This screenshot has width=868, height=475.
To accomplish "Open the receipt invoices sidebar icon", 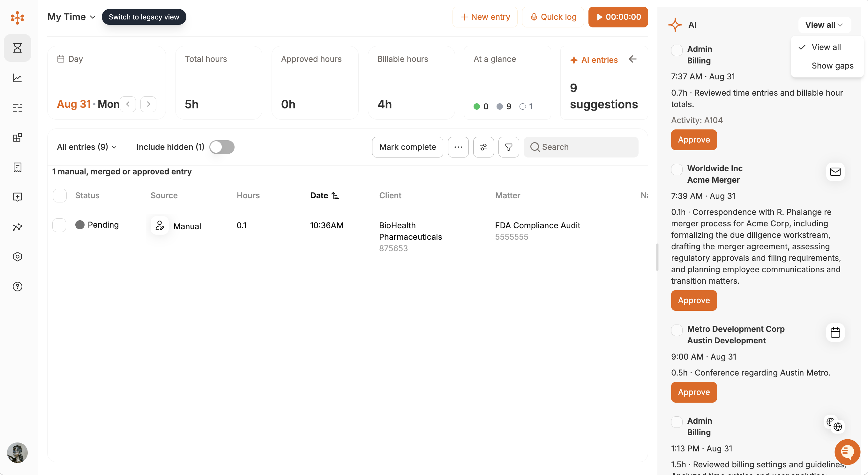I will click(x=18, y=167).
